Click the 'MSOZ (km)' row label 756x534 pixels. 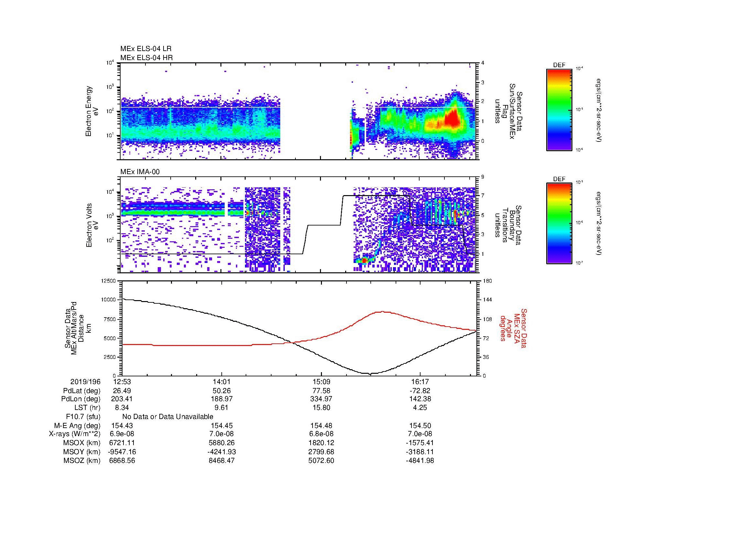tap(82, 461)
